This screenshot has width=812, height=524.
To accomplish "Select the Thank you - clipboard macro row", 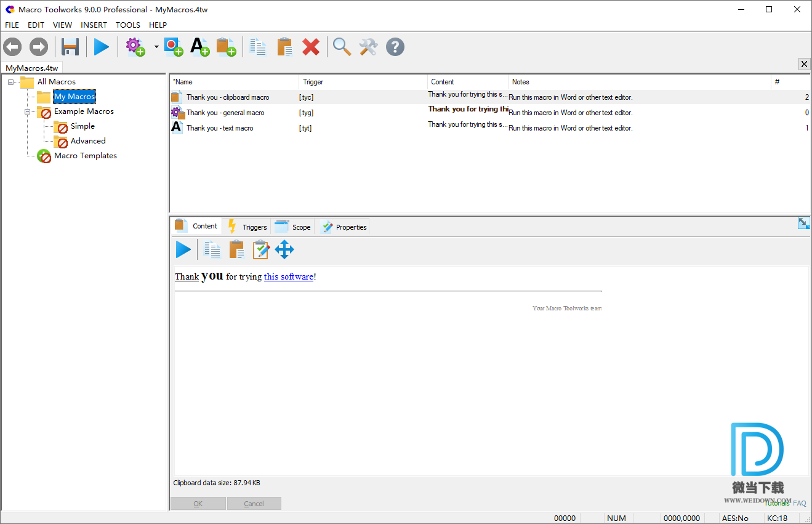I will pyautogui.click(x=490, y=97).
